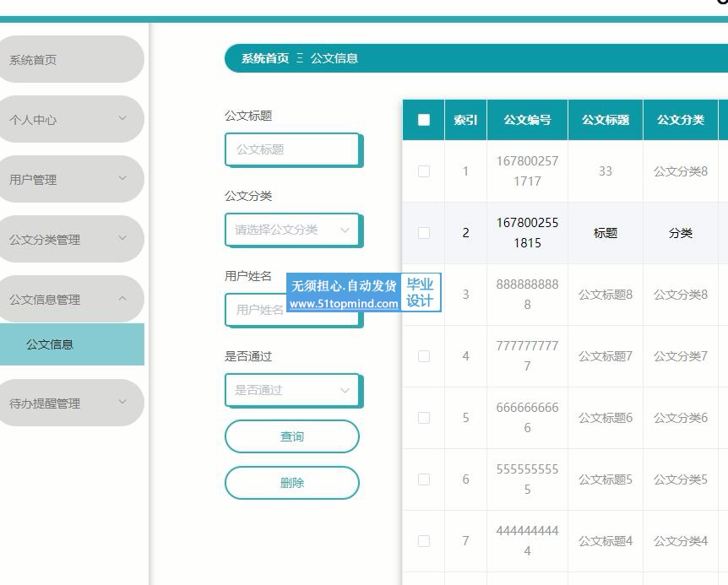728x585 pixels.
Task: Click the 查询 search button
Action: pyautogui.click(x=292, y=436)
